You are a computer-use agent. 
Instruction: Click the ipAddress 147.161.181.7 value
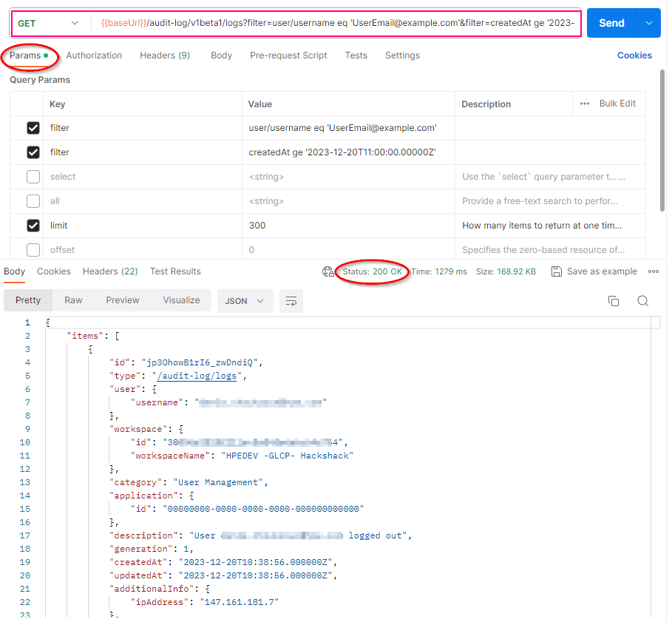(239, 602)
